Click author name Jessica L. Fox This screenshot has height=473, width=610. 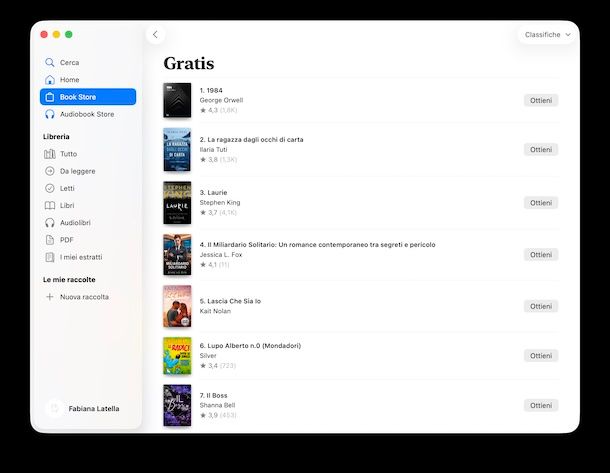pyautogui.click(x=221, y=255)
